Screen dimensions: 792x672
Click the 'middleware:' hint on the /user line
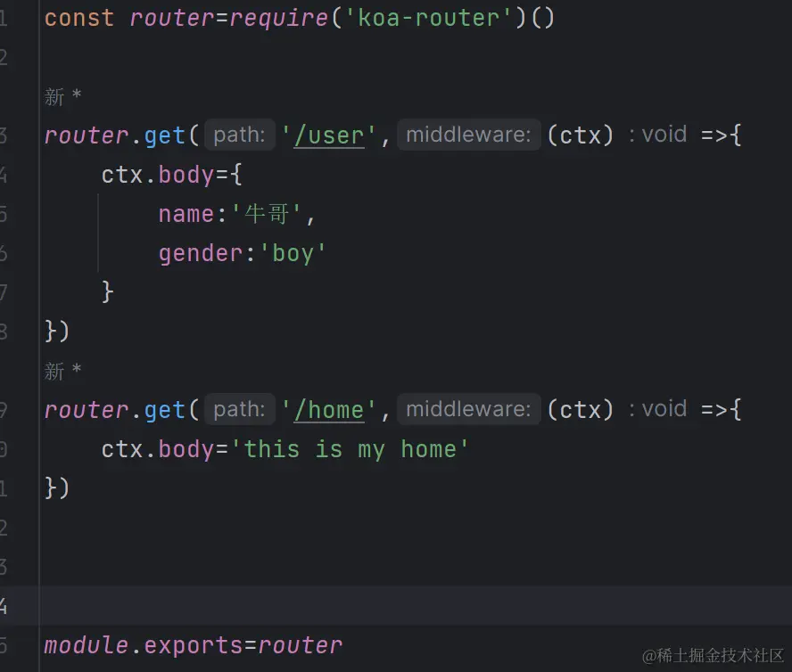coord(469,135)
